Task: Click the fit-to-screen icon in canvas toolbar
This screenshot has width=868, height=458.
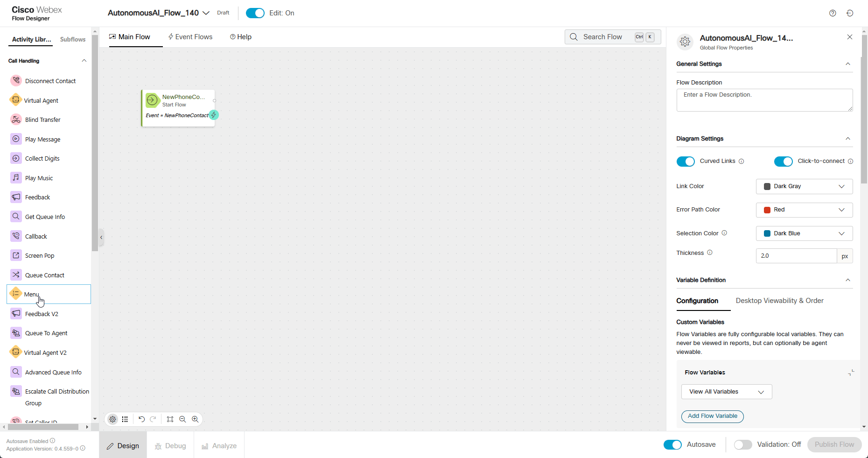Action: 170,419
